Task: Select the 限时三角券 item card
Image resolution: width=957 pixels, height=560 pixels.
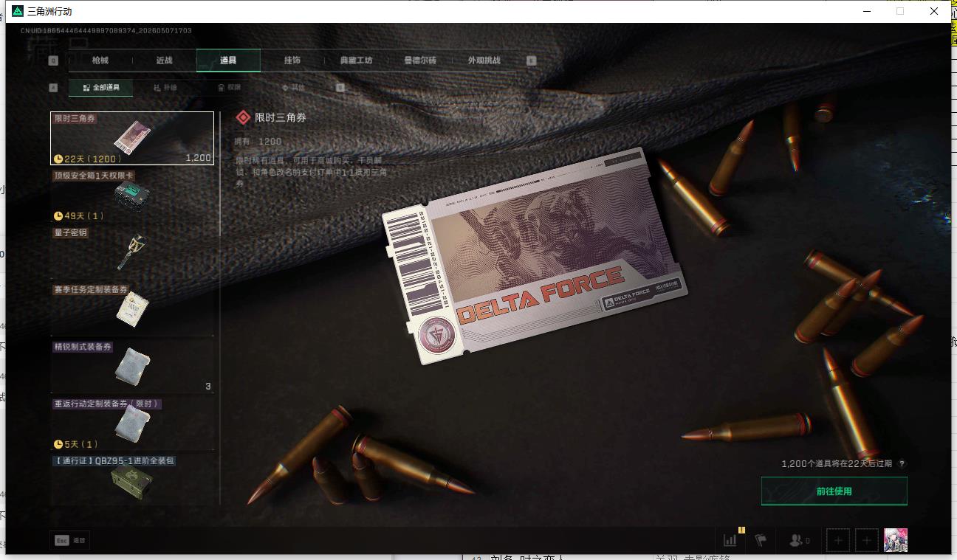Action: (132, 138)
